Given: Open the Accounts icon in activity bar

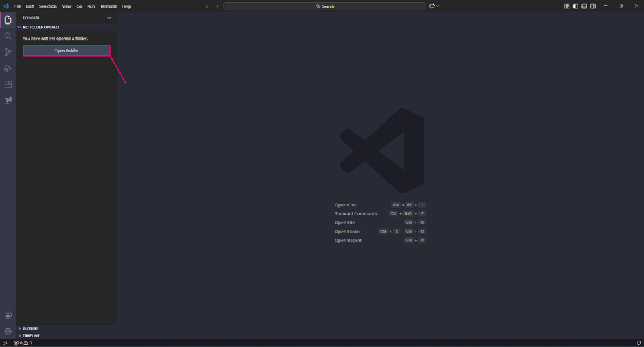Looking at the screenshot, I should [8, 315].
